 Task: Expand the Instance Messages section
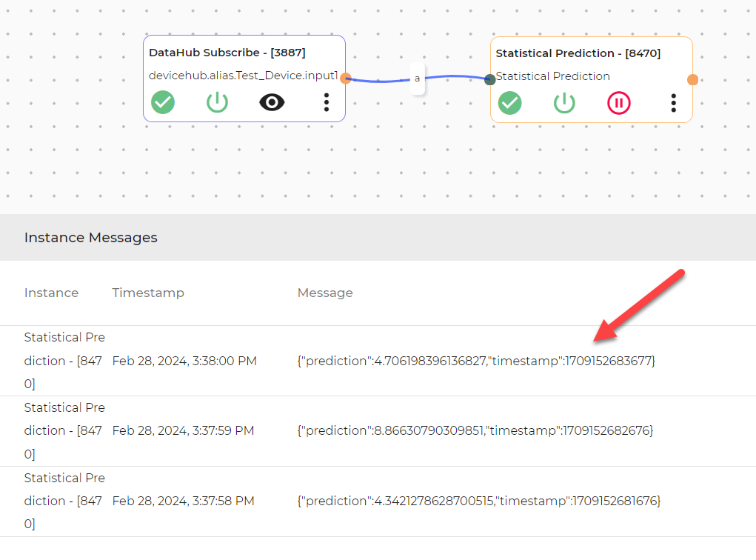pos(90,237)
